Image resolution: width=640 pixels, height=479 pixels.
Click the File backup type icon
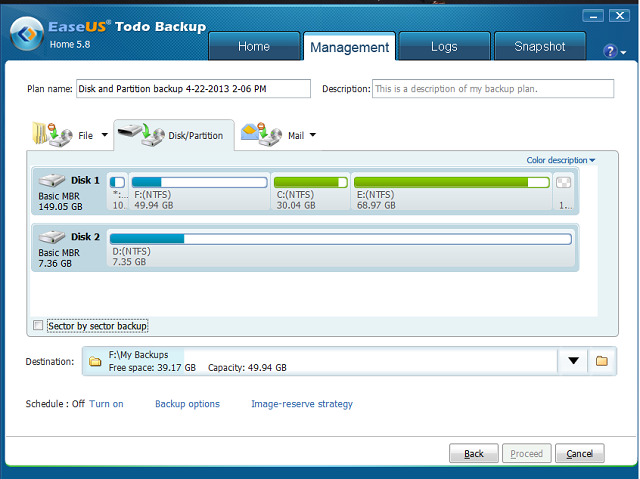pyautogui.click(x=52, y=134)
